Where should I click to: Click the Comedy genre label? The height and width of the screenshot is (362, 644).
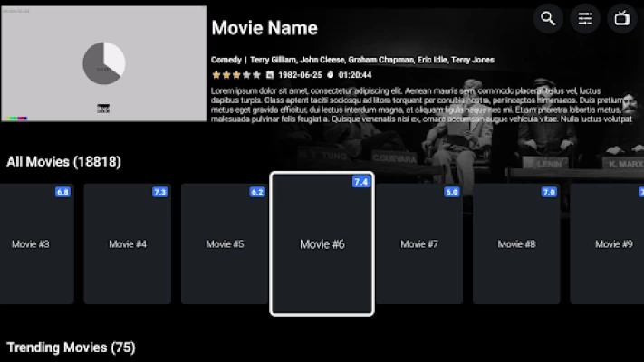[226, 60]
